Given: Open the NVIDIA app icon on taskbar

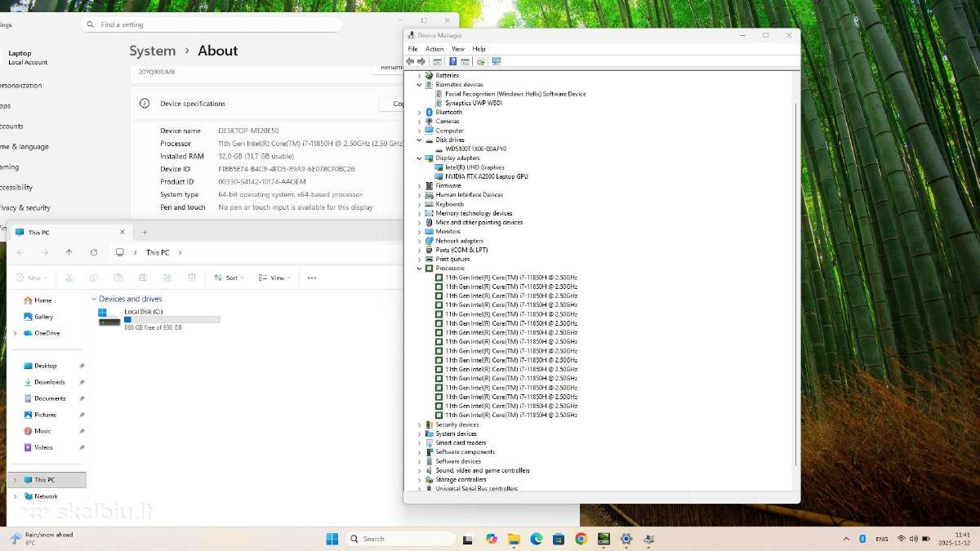Looking at the screenshot, I should (604, 539).
